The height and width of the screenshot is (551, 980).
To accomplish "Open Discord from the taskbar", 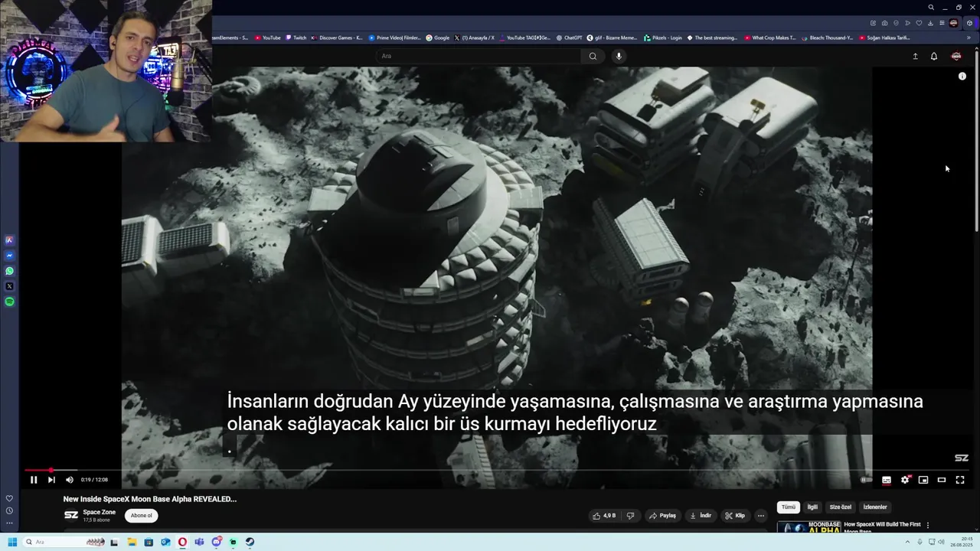I will coord(217,542).
